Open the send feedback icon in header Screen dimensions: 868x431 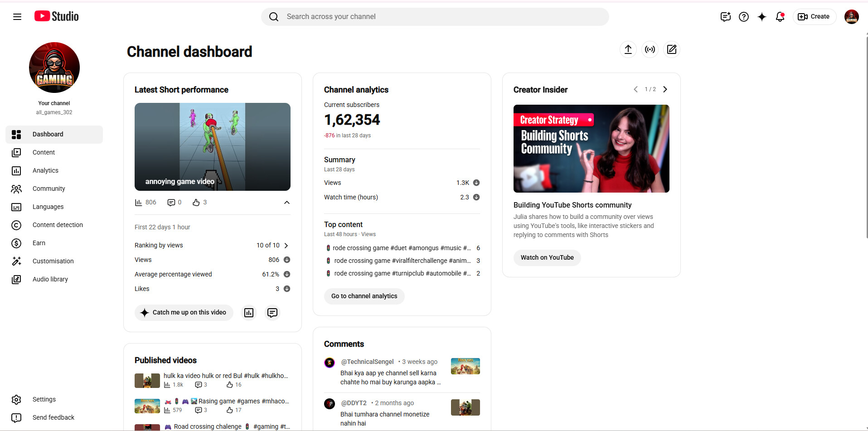(x=726, y=17)
